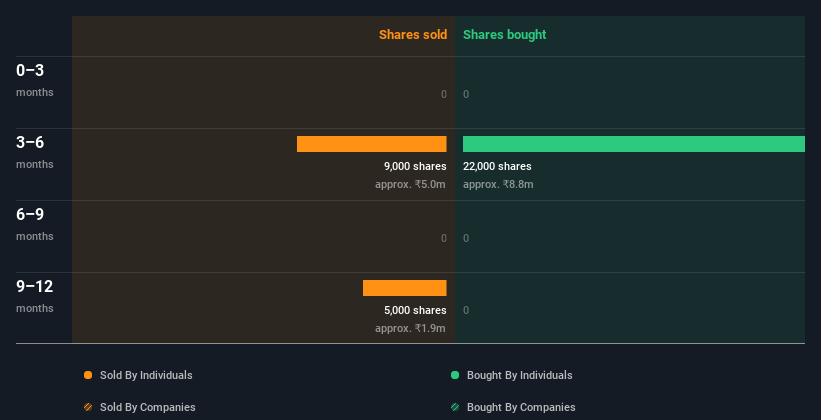Click the 'approx. ₹8.8m' value
Viewport: 821px width, 420px height.
[x=498, y=184]
